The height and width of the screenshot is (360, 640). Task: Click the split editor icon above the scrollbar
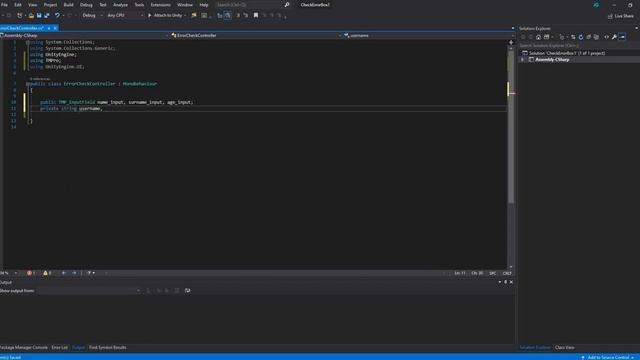pyautogui.click(x=511, y=42)
